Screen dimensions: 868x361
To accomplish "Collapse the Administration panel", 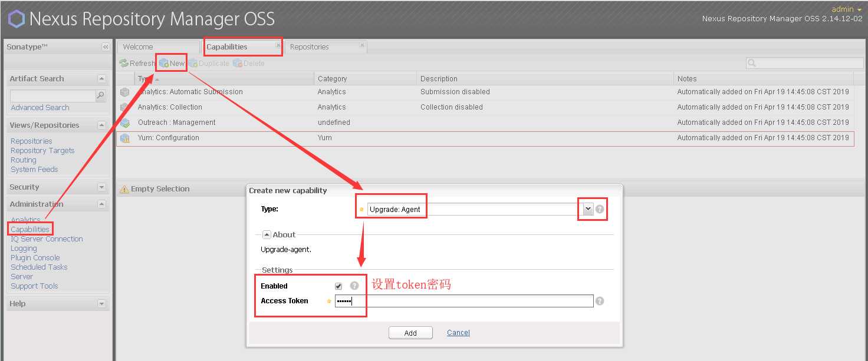I will click(x=101, y=204).
